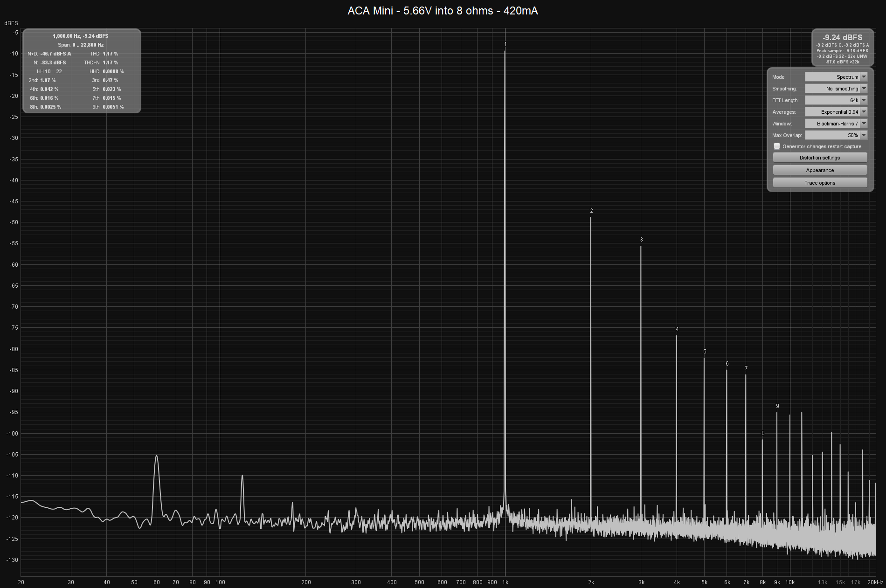Image resolution: width=886 pixels, height=588 pixels.
Task: Open the Max Overlap dropdown showing 50%
Action: [836, 135]
